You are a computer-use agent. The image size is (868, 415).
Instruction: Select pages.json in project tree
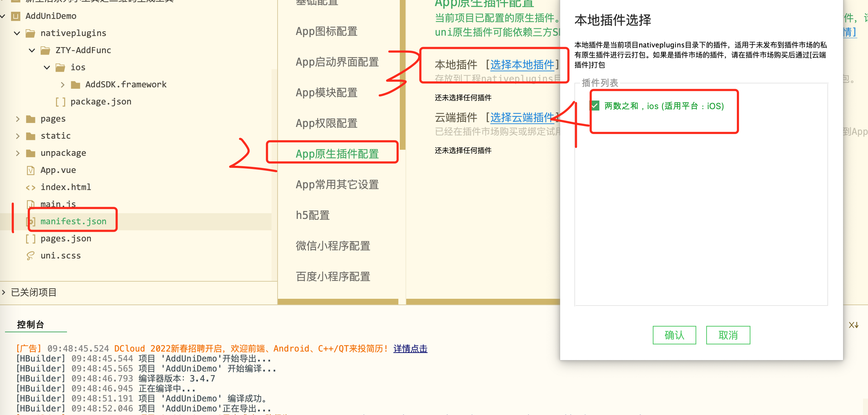pos(66,239)
